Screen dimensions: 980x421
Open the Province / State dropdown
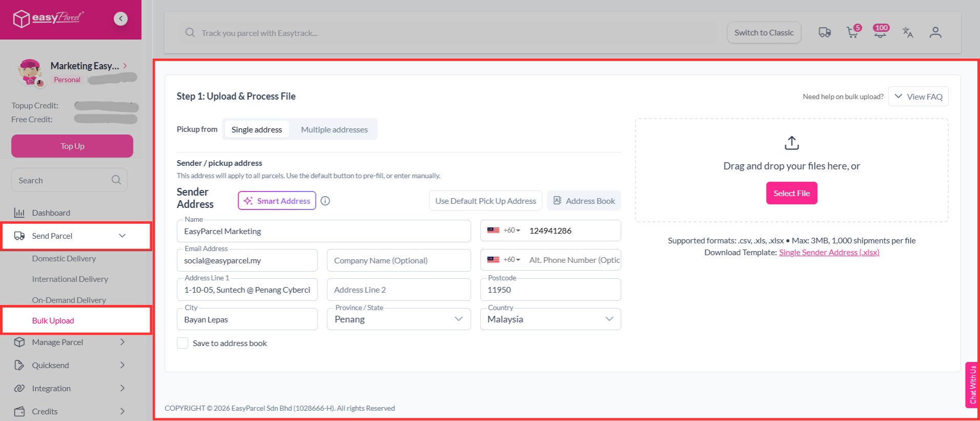pyautogui.click(x=398, y=319)
